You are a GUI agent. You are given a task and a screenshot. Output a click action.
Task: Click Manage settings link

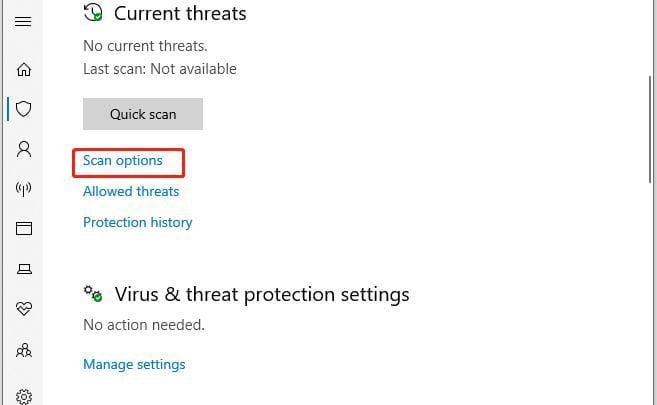tap(134, 364)
